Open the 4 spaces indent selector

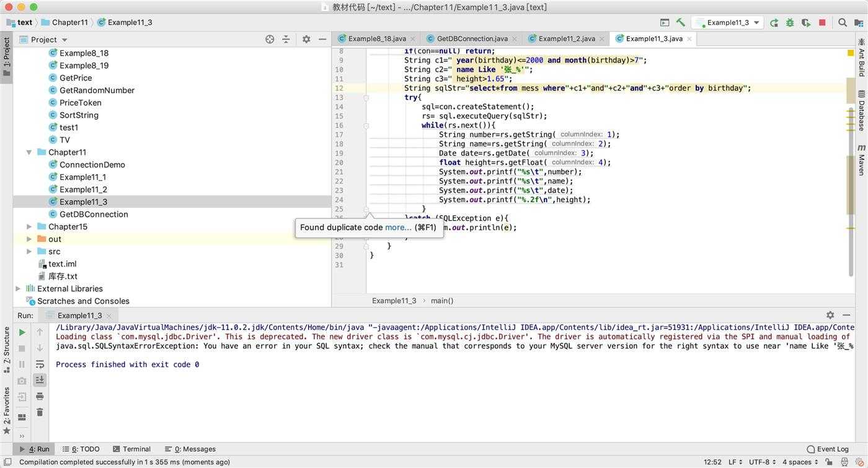pyautogui.click(x=800, y=462)
